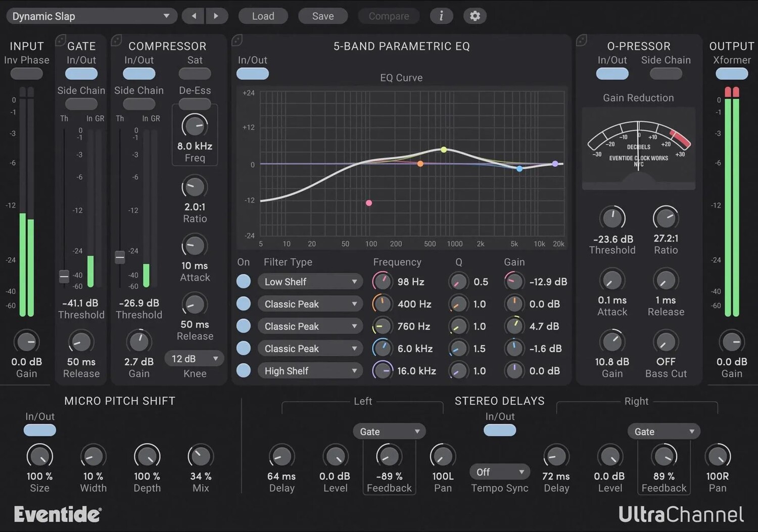The image size is (758, 532).
Task: Open the 12 dB Knee dropdown
Action: click(194, 359)
